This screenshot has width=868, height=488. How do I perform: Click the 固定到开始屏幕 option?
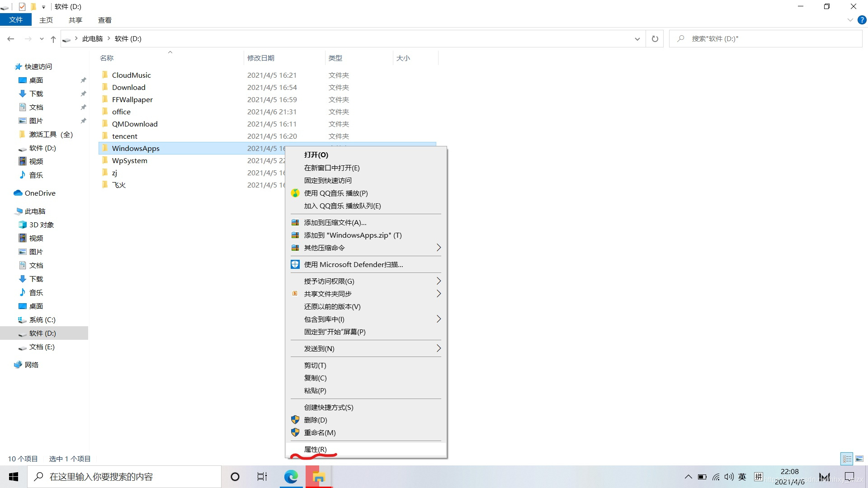click(335, 331)
